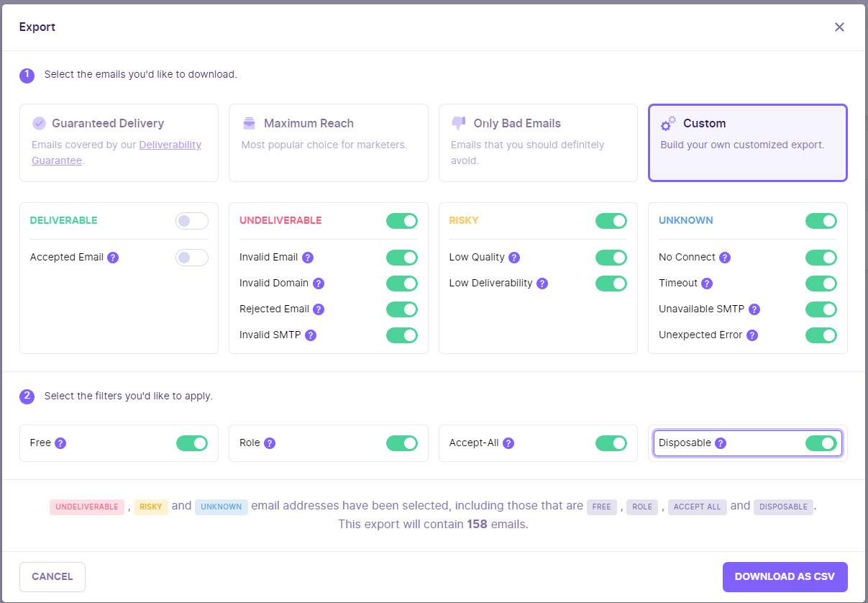The height and width of the screenshot is (603, 868).
Task: Select the Guaranteed Delivery export option
Action: pyautogui.click(x=119, y=142)
